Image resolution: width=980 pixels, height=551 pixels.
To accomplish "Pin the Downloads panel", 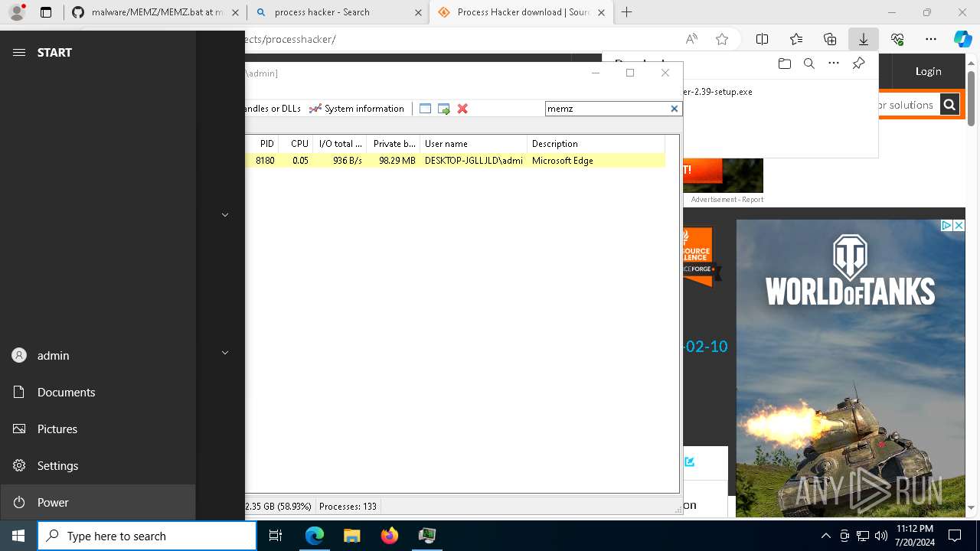I will click(858, 64).
